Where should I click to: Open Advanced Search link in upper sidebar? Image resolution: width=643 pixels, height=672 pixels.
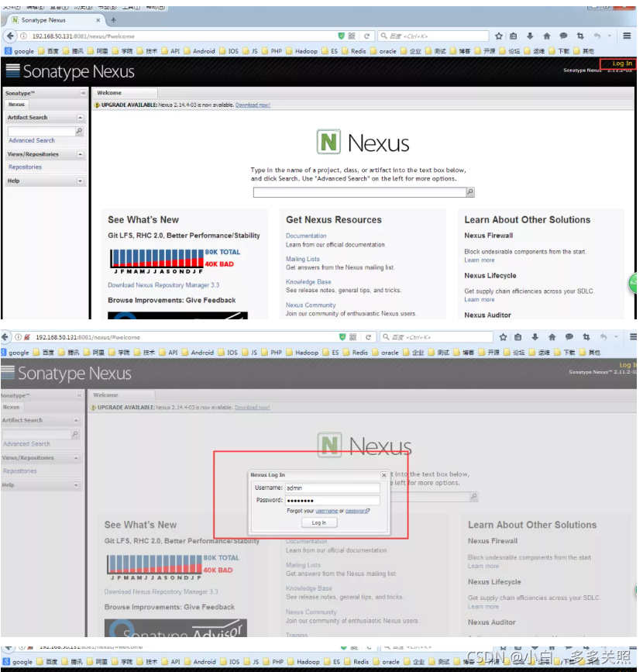tap(32, 140)
